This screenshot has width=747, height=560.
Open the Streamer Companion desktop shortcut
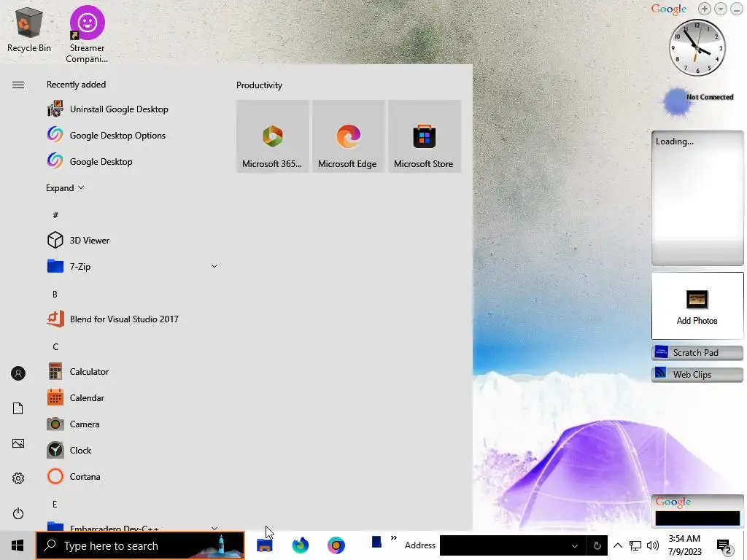pos(88,34)
